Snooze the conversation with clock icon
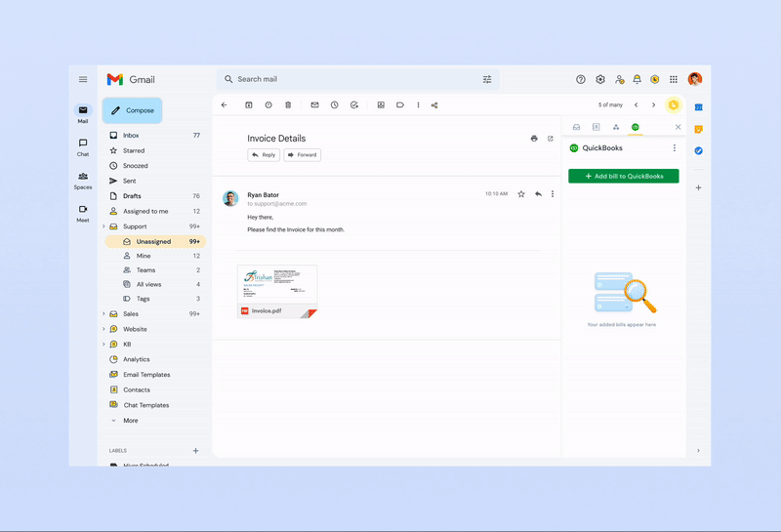The width and height of the screenshot is (781, 532). click(334, 105)
